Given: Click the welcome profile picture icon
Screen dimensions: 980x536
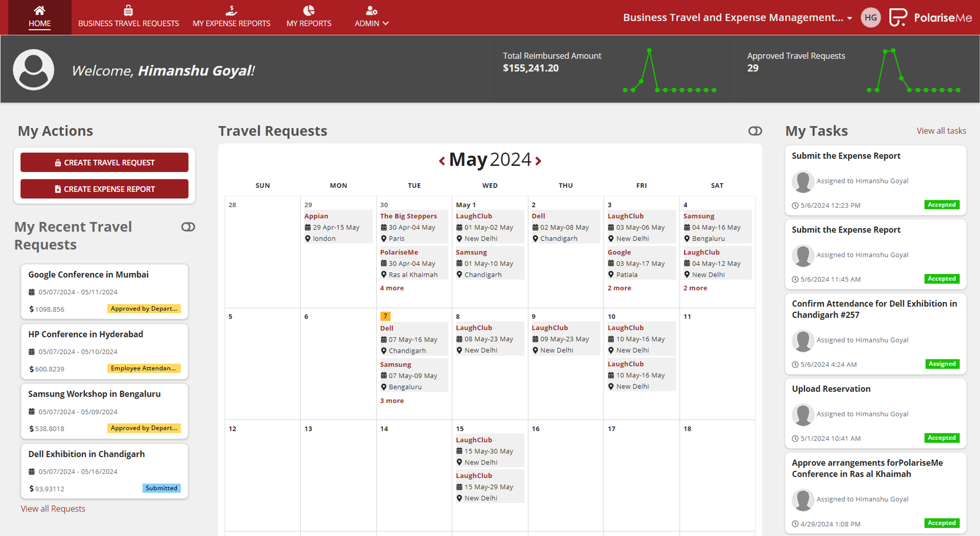Looking at the screenshot, I should click(x=33, y=70).
